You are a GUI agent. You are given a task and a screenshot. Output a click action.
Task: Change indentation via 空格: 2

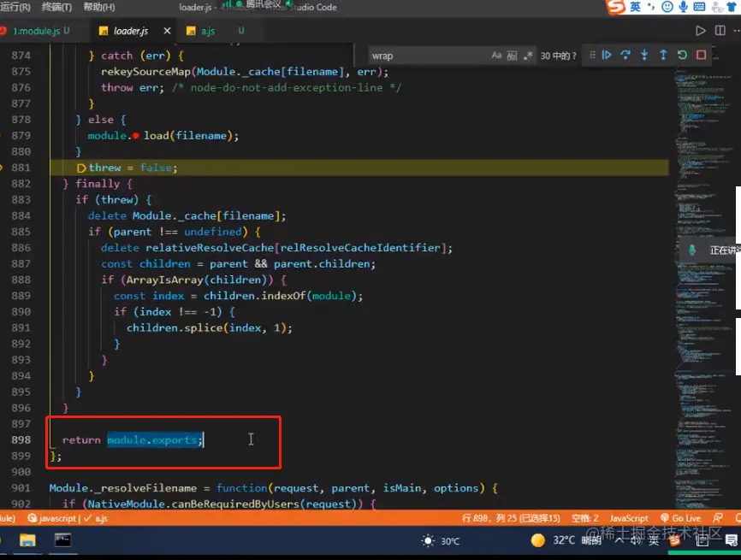[585, 518]
